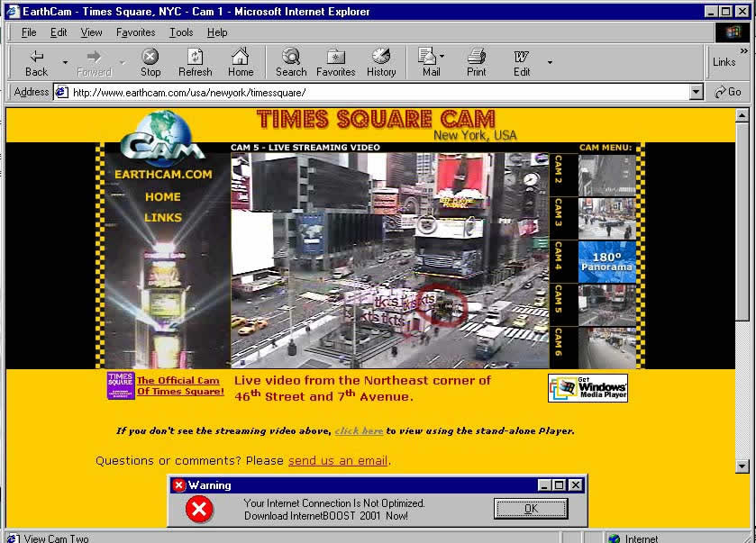View the CAM 2 thumbnail
Viewport: 756px width, 543px height.
[x=607, y=175]
